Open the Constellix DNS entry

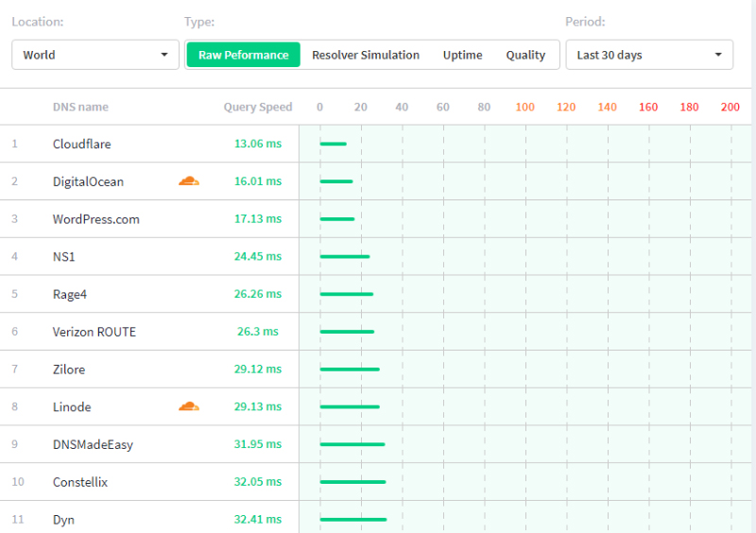pyautogui.click(x=80, y=482)
